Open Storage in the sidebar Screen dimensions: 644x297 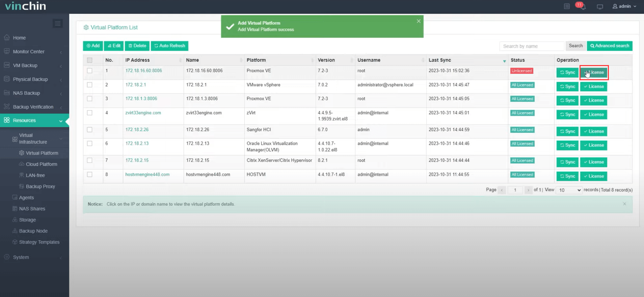pyautogui.click(x=27, y=220)
